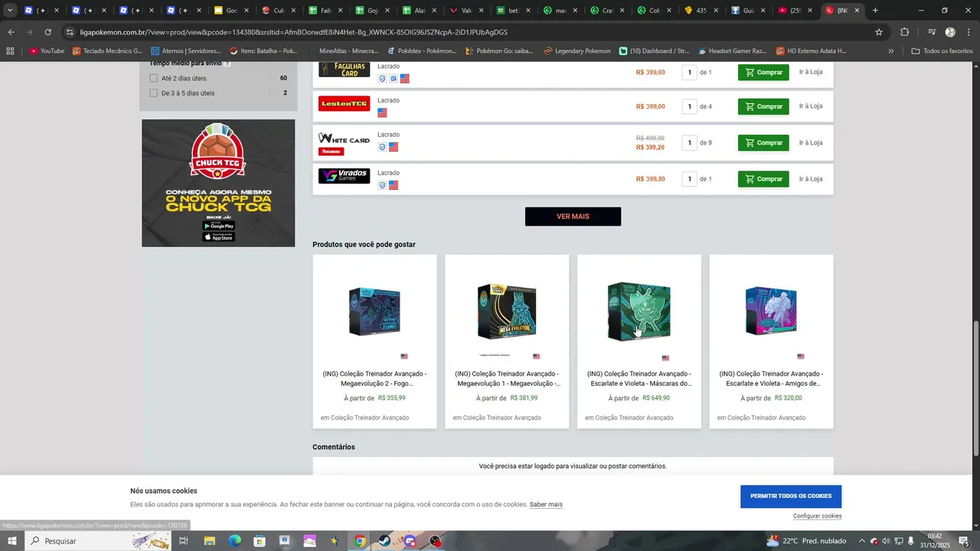Open Configurar cookies link
Screen dimensions: 980x551
tap(817, 516)
